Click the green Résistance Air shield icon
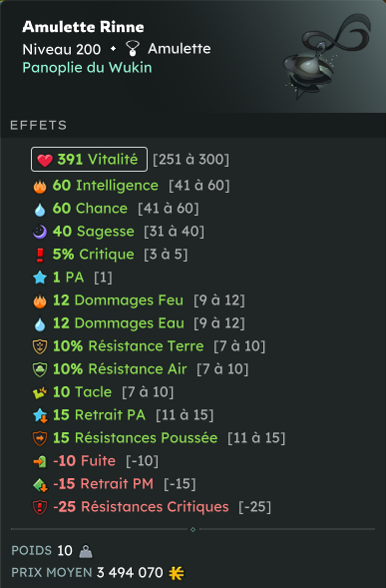 40,369
